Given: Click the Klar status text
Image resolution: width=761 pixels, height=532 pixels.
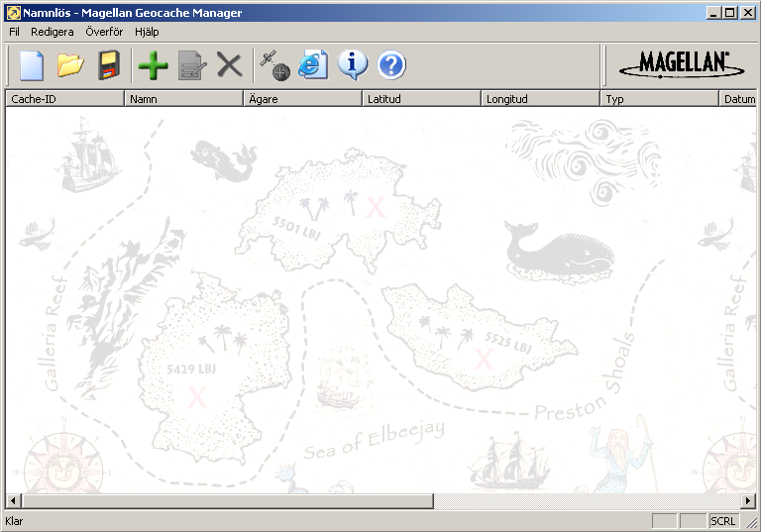Looking at the screenshot, I should click(x=14, y=521).
